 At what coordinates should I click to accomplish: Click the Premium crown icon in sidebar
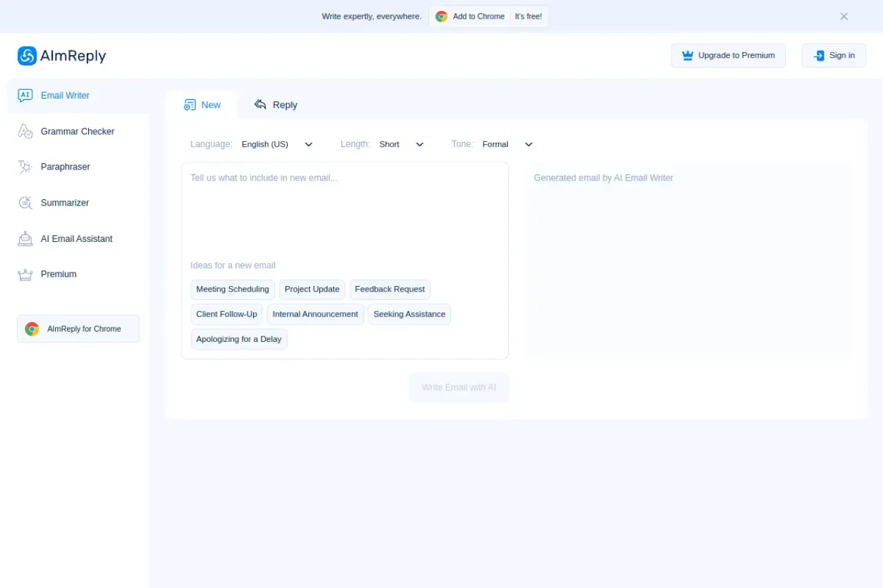click(26, 274)
